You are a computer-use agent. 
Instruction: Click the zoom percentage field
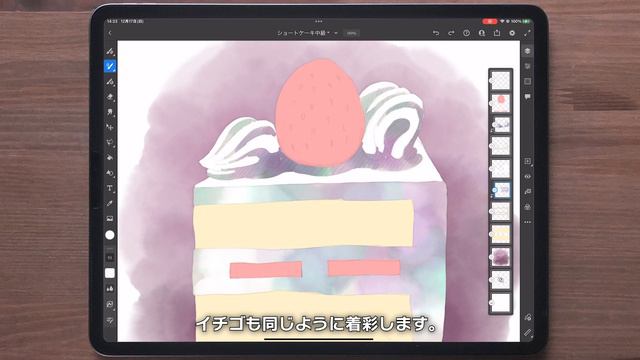351,33
